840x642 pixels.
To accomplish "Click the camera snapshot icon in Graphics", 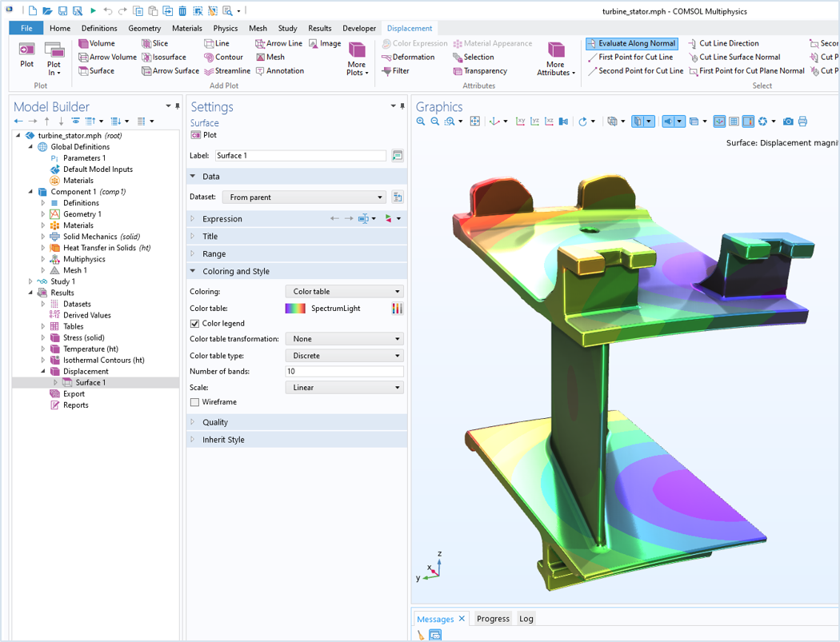I will [x=788, y=122].
